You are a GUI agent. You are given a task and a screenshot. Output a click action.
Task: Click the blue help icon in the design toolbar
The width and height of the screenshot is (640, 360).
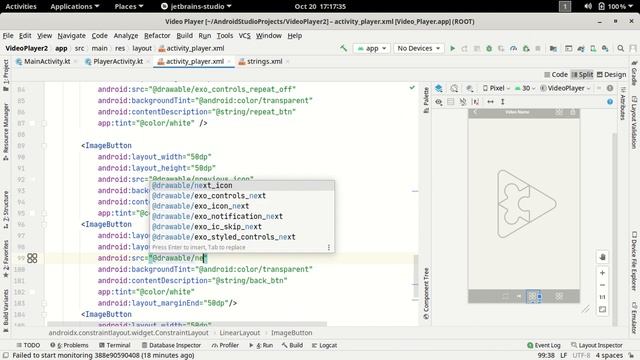pyautogui.click(x=610, y=102)
